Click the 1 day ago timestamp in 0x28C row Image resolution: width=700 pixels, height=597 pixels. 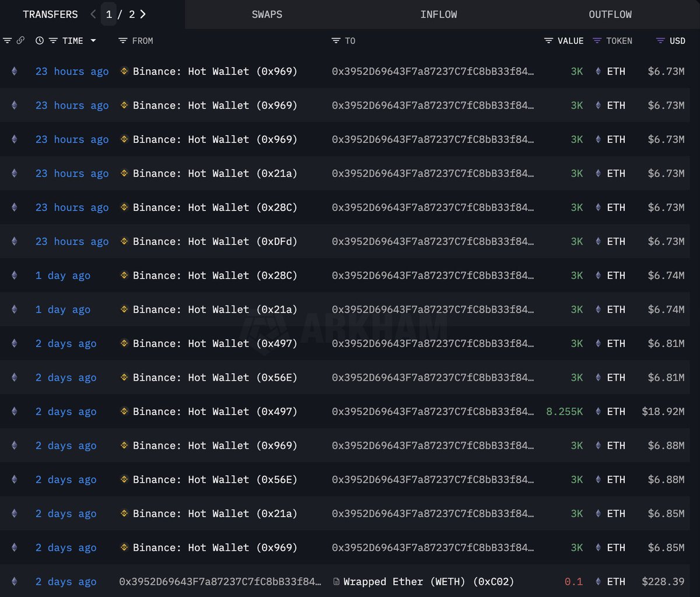[63, 275]
